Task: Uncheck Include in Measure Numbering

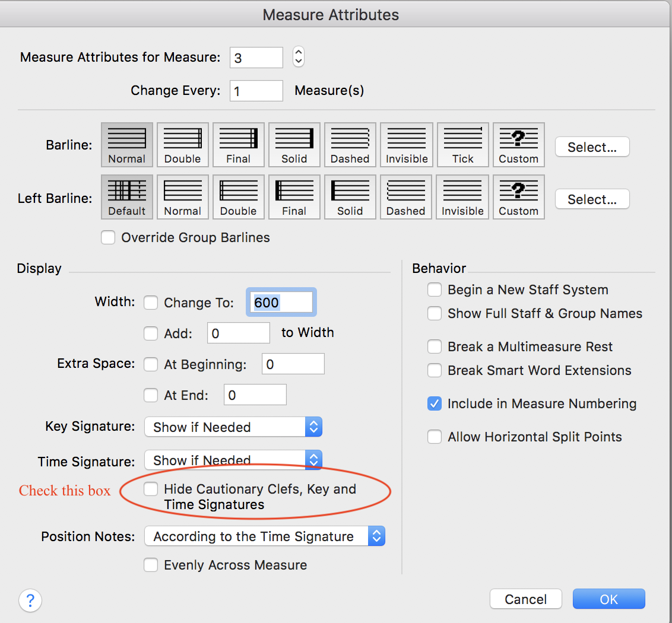Action: pos(435,403)
